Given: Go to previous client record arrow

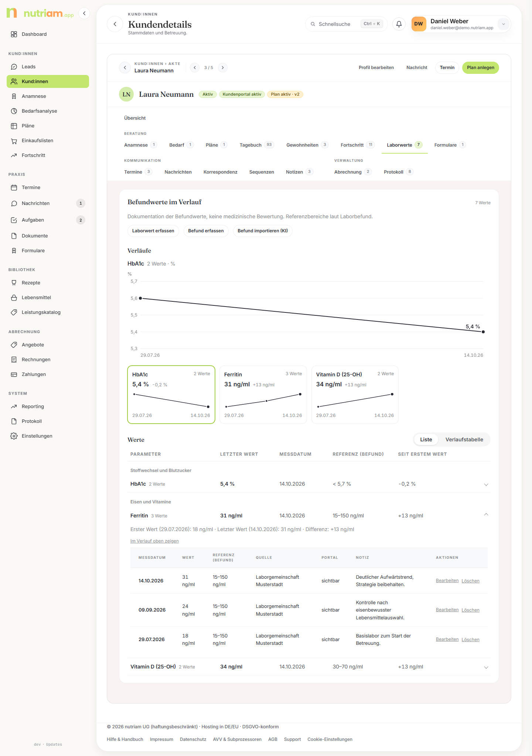Looking at the screenshot, I should click(195, 68).
